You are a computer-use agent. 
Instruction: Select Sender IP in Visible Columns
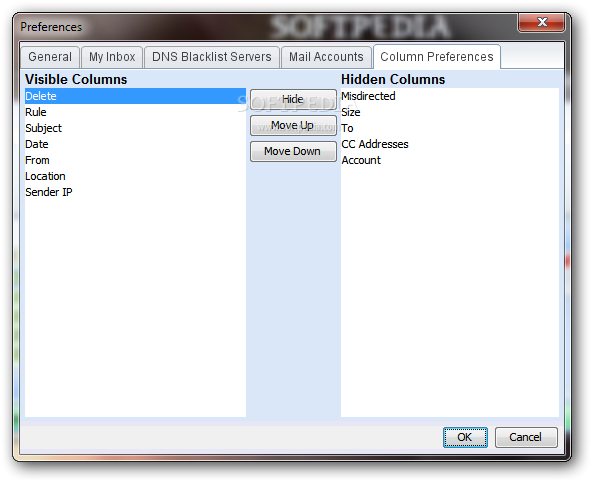[x=135, y=192]
